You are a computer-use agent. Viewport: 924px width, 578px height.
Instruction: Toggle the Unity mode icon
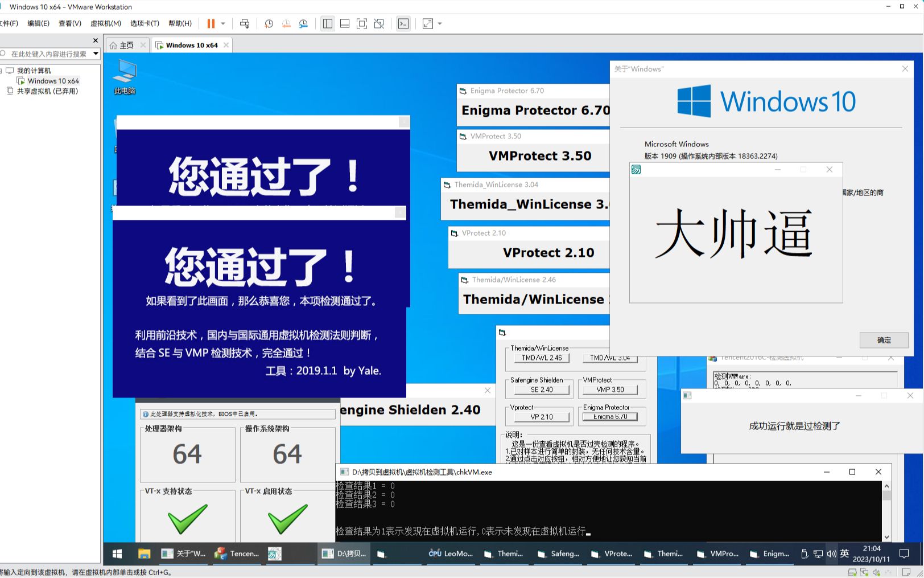point(379,23)
